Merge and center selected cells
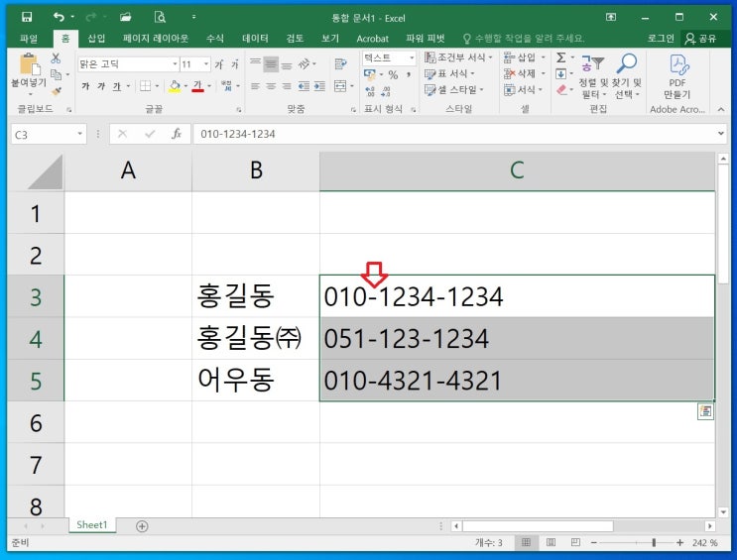The image size is (737, 560). pyautogui.click(x=340, y=86)
